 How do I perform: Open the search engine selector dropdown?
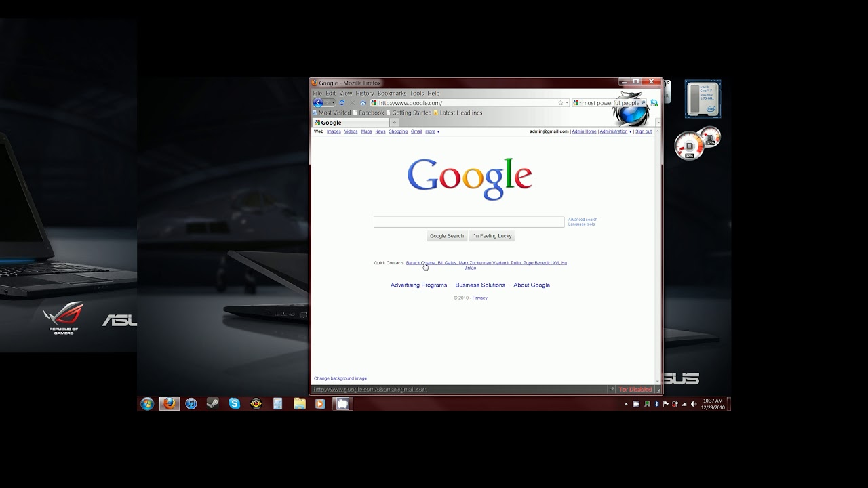tap(577, 103)
